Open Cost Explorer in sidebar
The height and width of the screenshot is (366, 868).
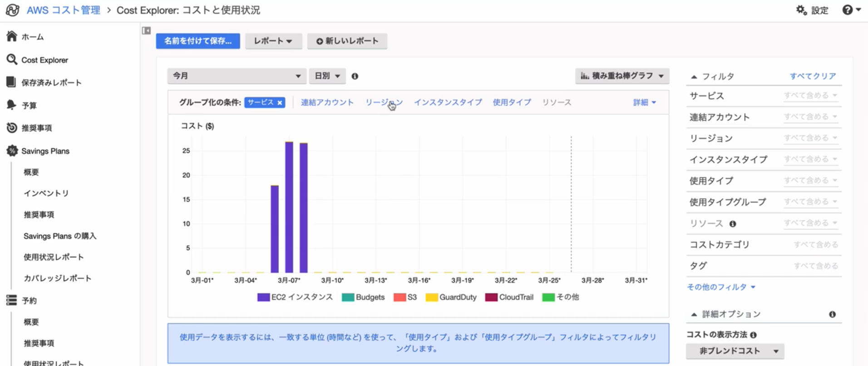coord(45,60)
